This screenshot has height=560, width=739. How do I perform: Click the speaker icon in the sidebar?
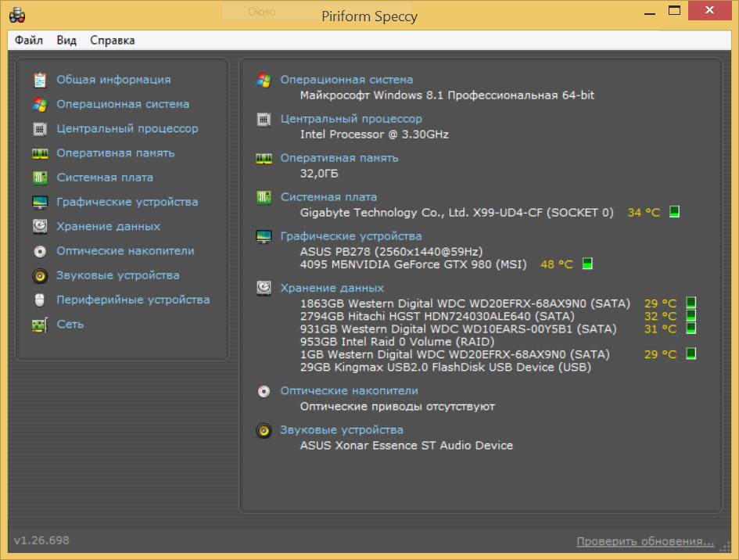point(40,276)
